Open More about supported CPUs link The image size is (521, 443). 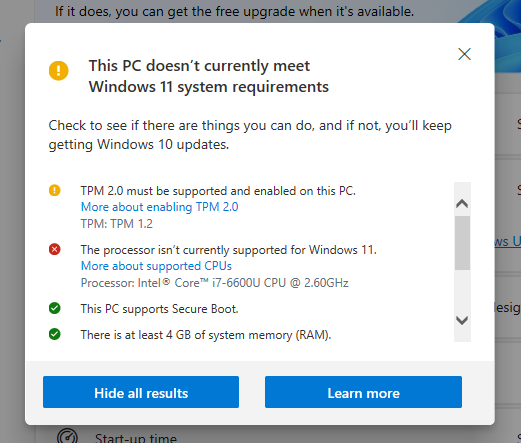pyautogui.click(x=156, y=266)
